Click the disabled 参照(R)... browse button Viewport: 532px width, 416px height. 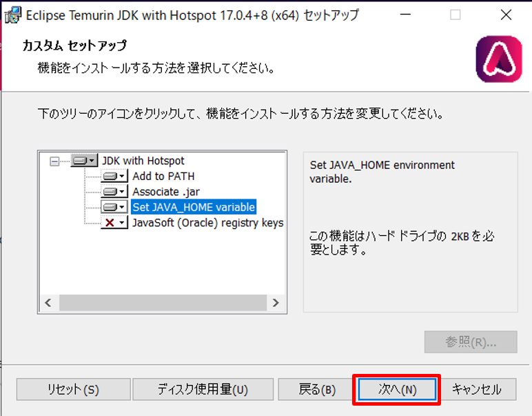[471, 342]
